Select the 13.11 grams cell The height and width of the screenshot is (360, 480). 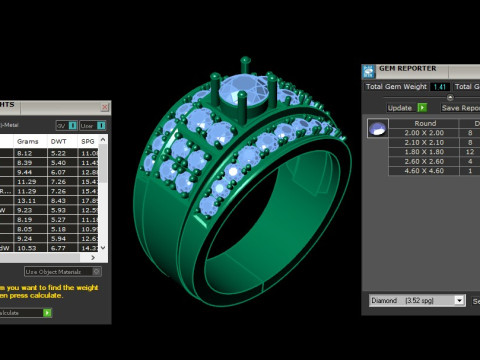click(30, 201)
